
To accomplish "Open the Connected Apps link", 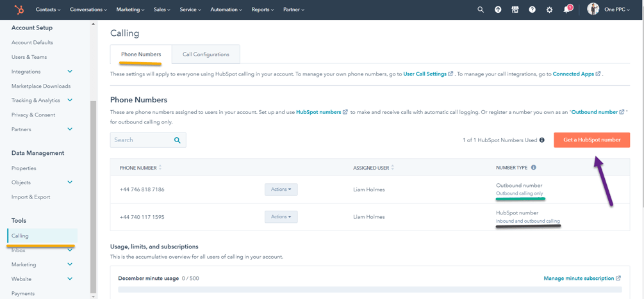I will [573, 74].
